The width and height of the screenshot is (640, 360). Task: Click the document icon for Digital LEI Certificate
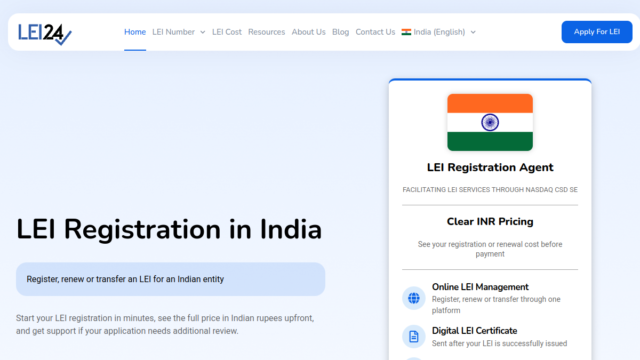coord(413,336)
